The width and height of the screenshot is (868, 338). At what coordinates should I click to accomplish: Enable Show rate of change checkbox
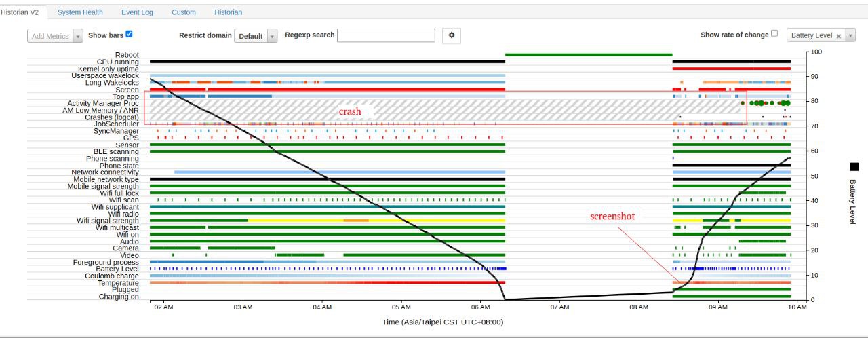pos(774,34)
